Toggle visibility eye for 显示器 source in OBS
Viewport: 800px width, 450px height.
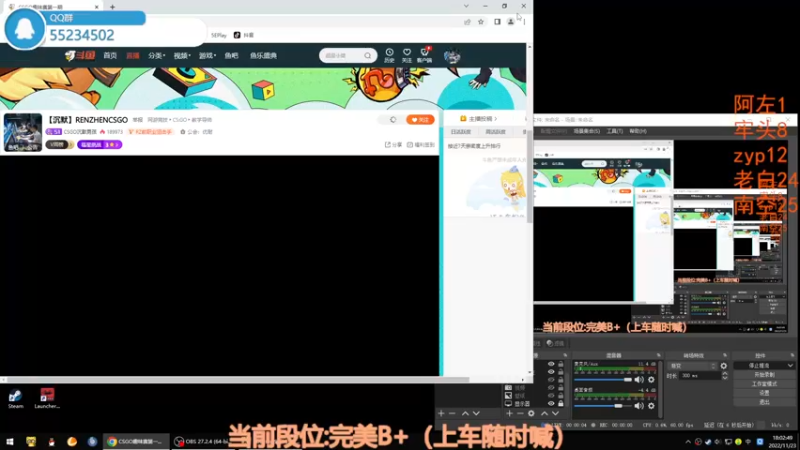coord(551,404)
